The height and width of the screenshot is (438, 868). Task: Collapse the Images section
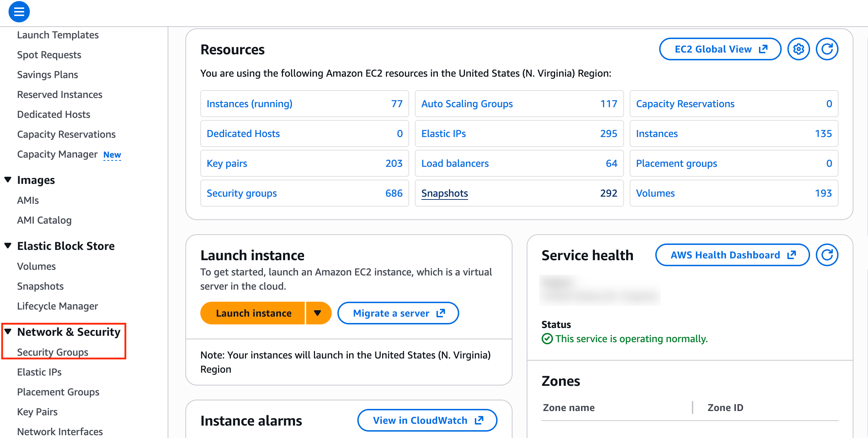(8, 180)
